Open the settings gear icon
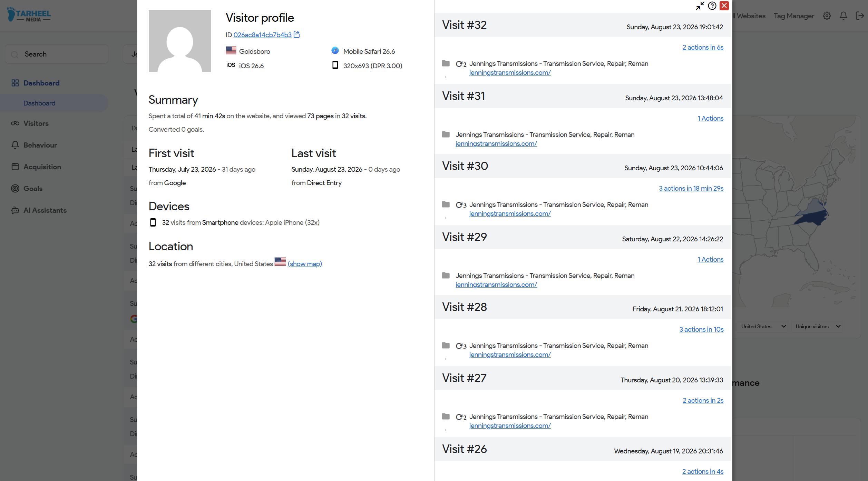 point(827,16)
